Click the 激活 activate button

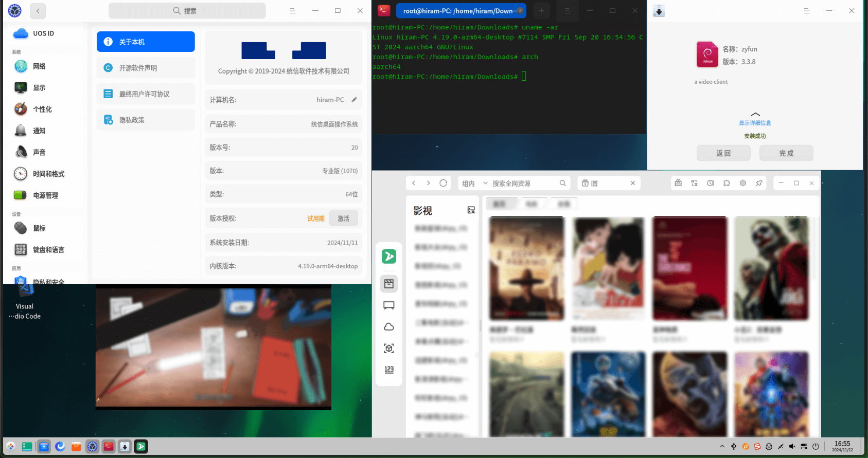click(x=343, y=218)
